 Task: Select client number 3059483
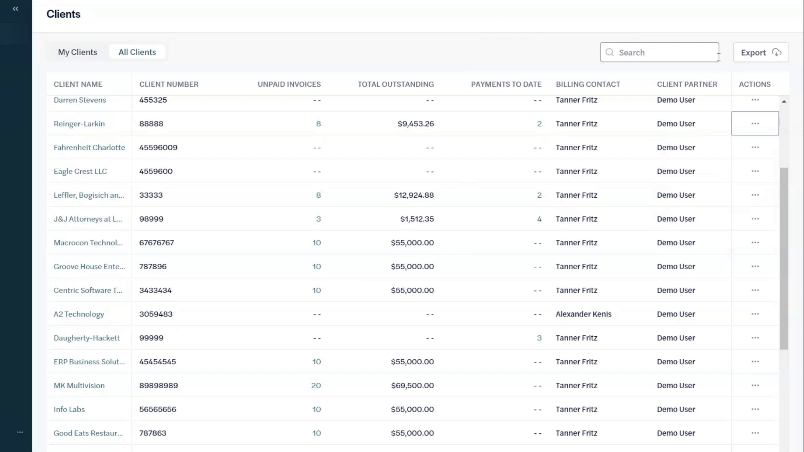[x=155, y=314]
